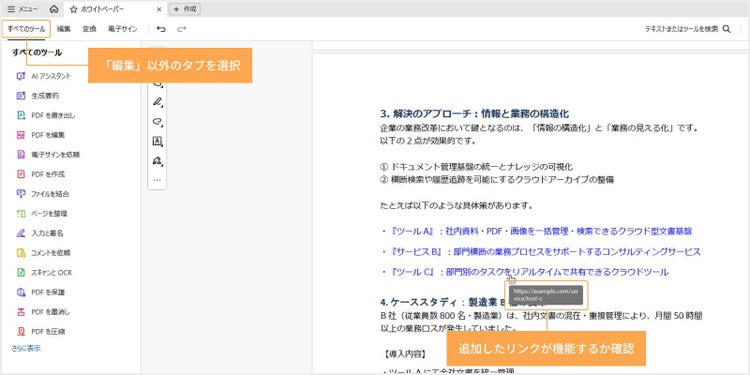Select the freehand lasso draw tool

click(157, 121)
